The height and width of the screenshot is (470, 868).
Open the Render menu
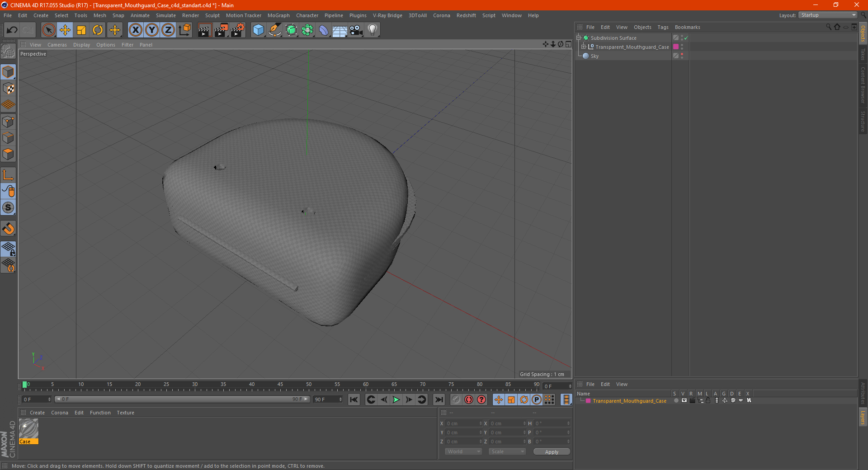click(190, 15)
